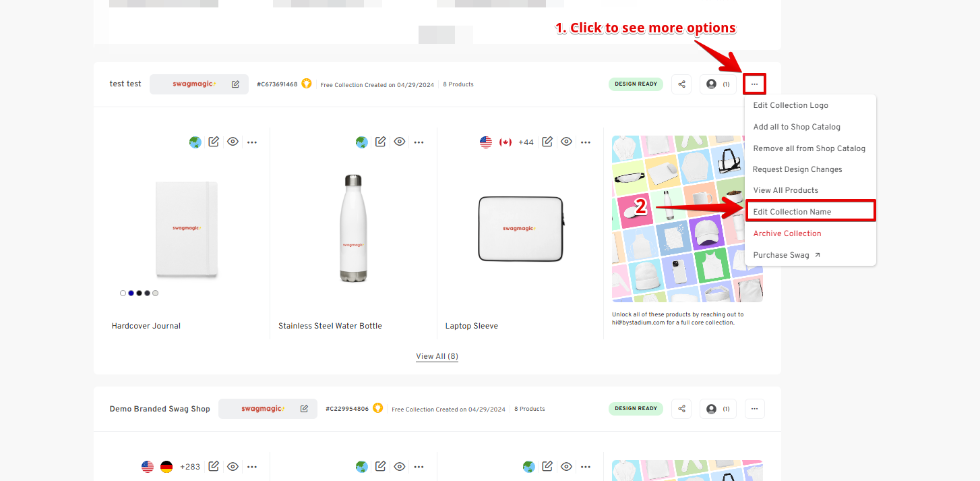Click Canada flag on Laptop Sleeve card
The image size is (980, 481).
click(506, 142)
